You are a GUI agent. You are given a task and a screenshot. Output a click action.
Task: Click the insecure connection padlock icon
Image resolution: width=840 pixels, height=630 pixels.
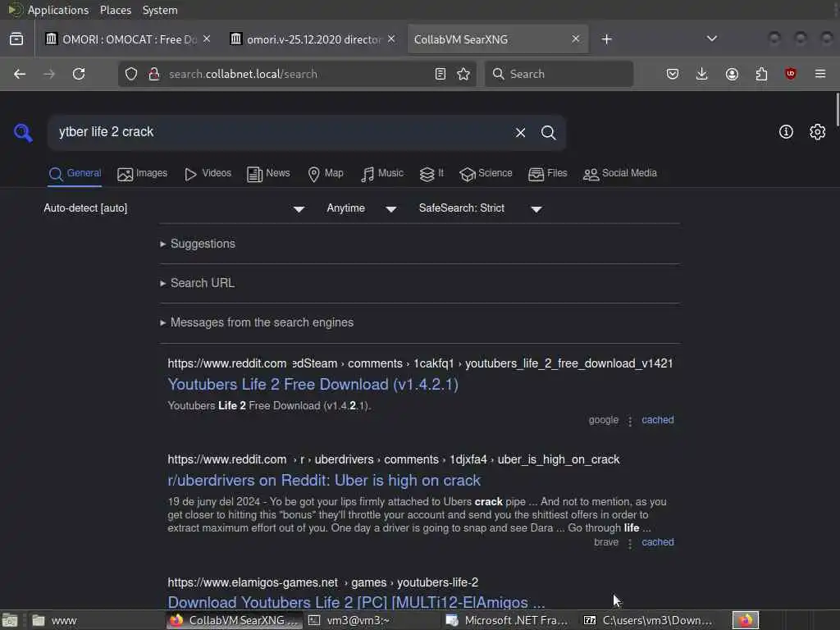click(154, 74)
